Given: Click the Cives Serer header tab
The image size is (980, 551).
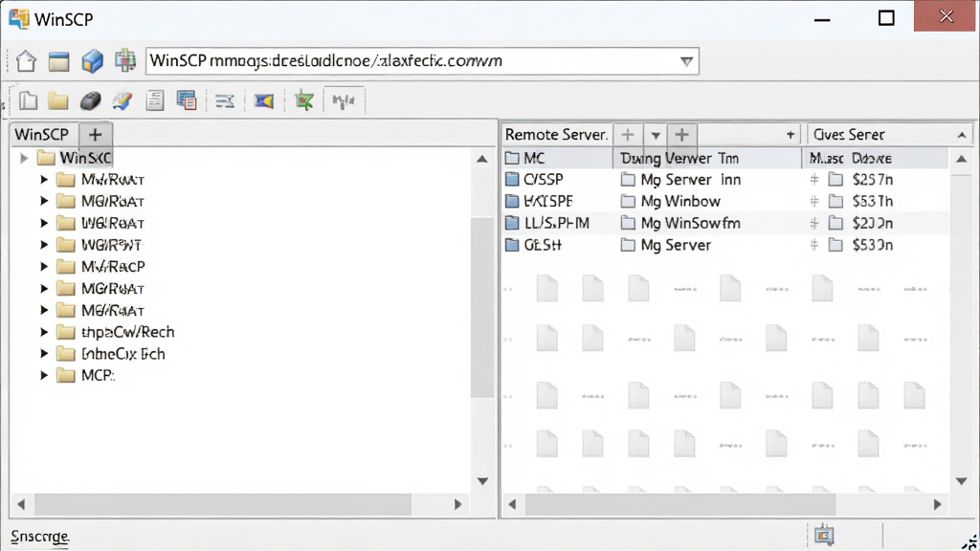Looking at the screenshot, I should [x=849, y=134].
